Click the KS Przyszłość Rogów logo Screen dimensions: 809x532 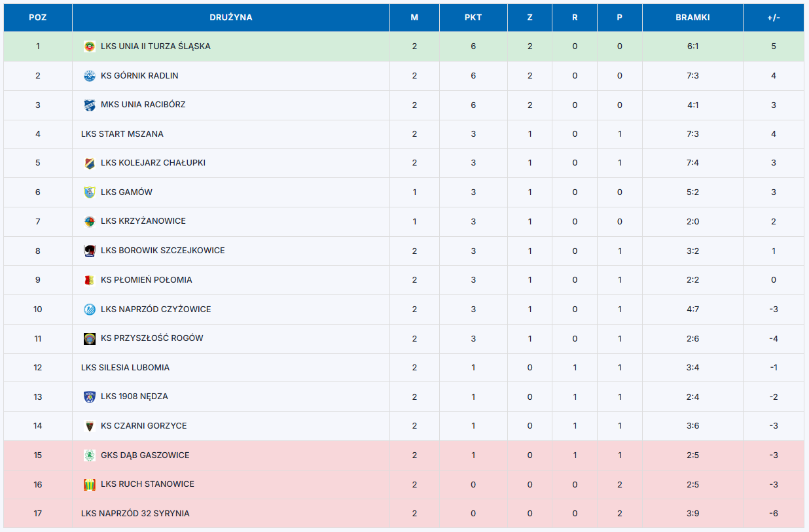(x=90, y=338)
